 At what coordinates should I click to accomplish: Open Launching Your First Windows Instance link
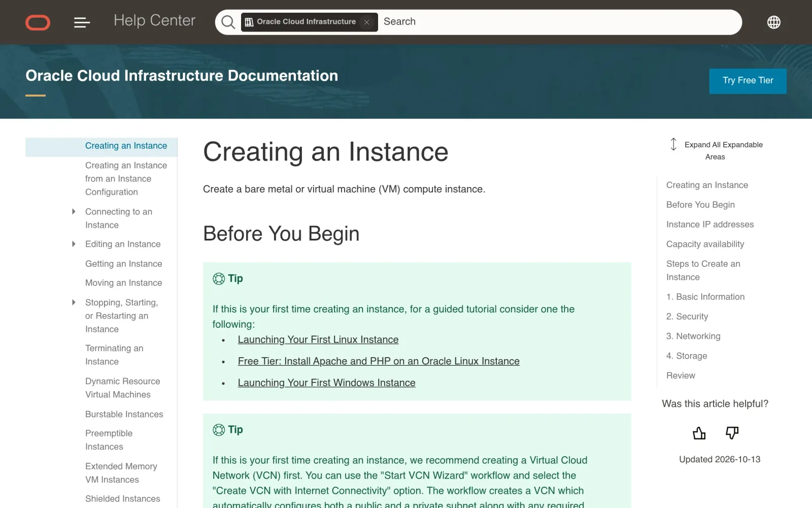click(x=326, y=383)
